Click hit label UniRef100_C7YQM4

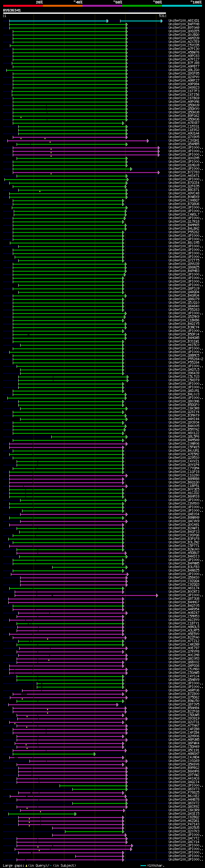tap(184, 468)
